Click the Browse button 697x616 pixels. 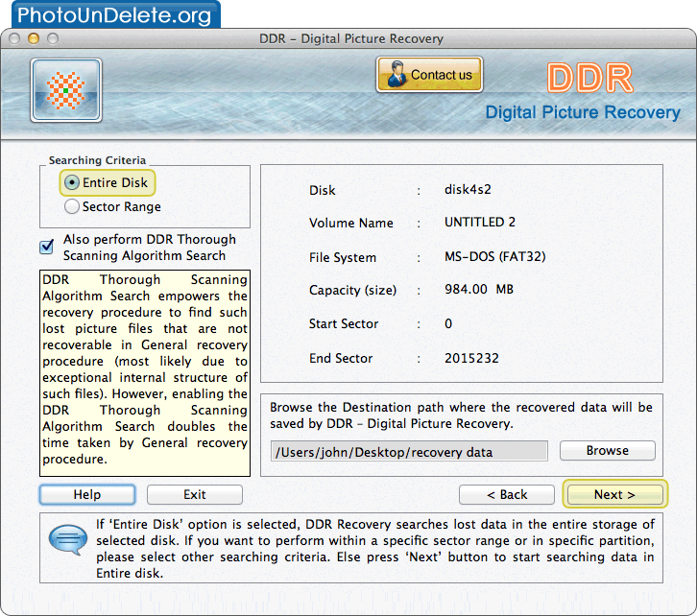(x=607, y=450)
